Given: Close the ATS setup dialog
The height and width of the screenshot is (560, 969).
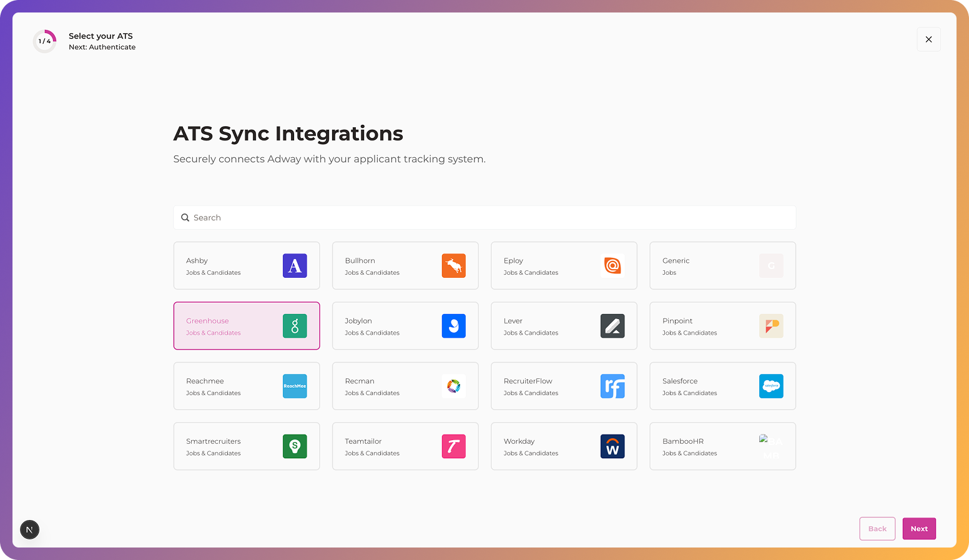Looking at the screenshot, I should coord(928,39).
